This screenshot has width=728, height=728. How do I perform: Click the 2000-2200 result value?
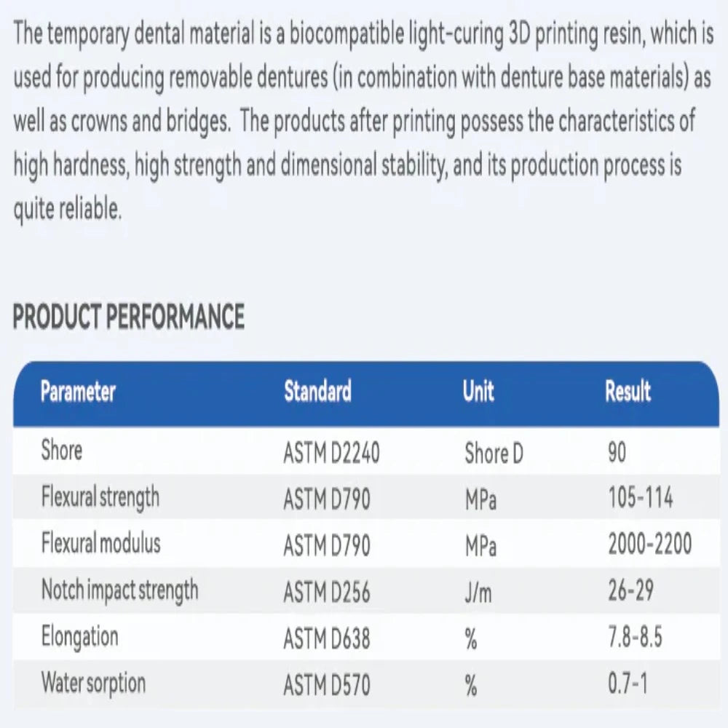[650, 544]
